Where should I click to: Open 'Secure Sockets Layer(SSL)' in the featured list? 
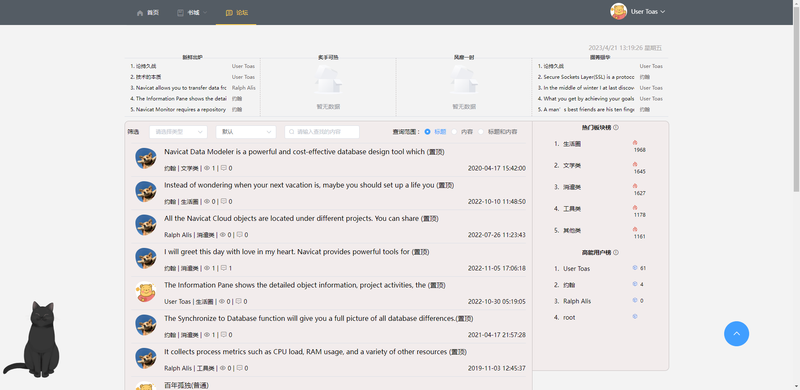pyautogui.click(x=586, y=77)
